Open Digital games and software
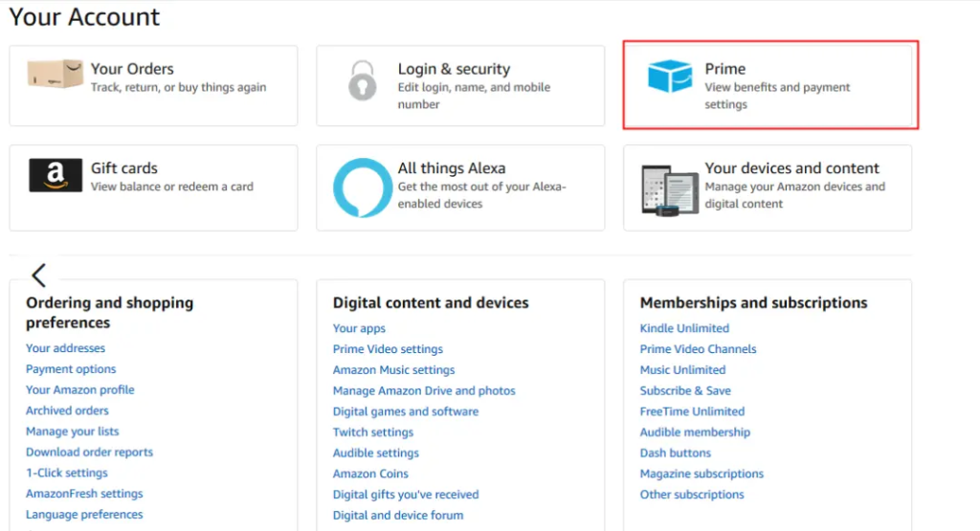Screen dimensions: 980x531 406,411
